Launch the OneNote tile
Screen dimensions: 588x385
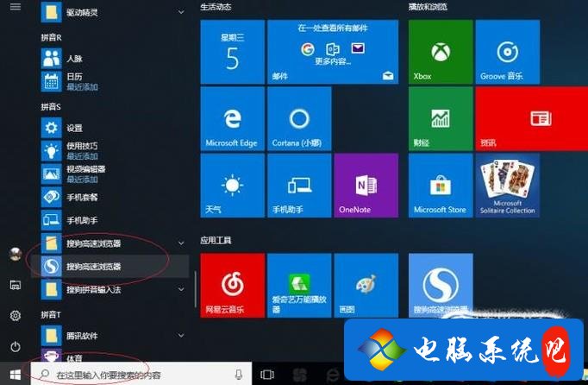pyautogui.click(x=366, y=186)
